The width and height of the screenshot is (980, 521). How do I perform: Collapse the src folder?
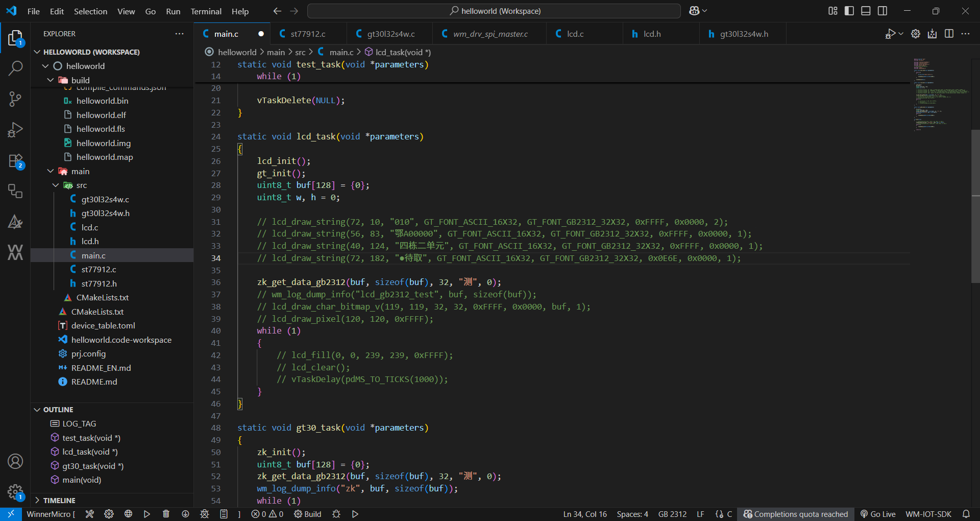pos(56,185)
